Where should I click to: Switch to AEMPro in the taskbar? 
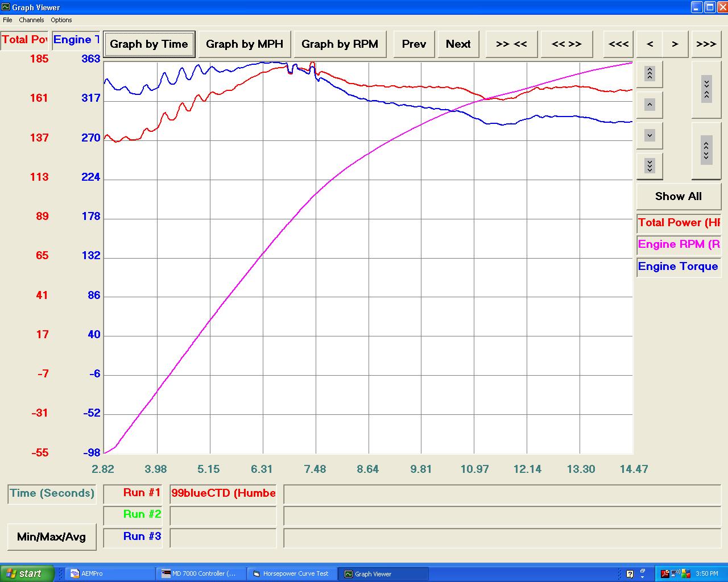click(111, 574)
